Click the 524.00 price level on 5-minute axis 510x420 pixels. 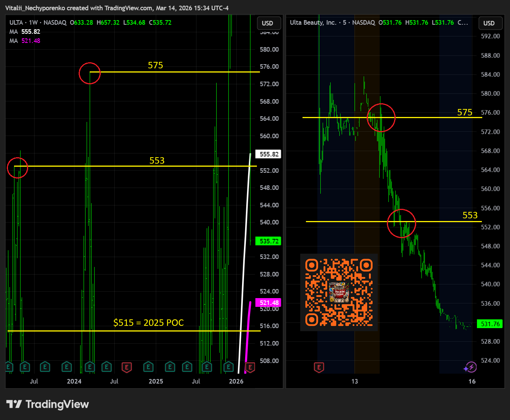coord(491,360)
